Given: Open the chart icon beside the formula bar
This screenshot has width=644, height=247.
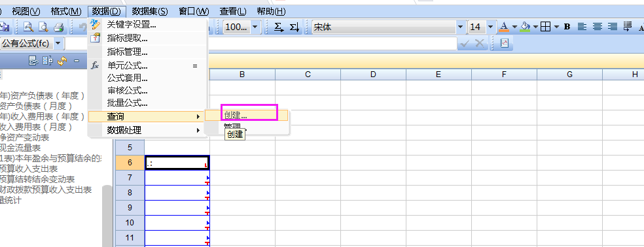Looking at the screenshot, I should click(x=505, y=43).
